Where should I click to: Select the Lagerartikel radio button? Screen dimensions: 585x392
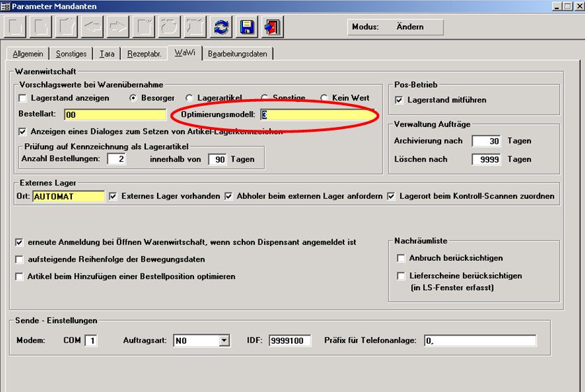(x=190, y=98)
